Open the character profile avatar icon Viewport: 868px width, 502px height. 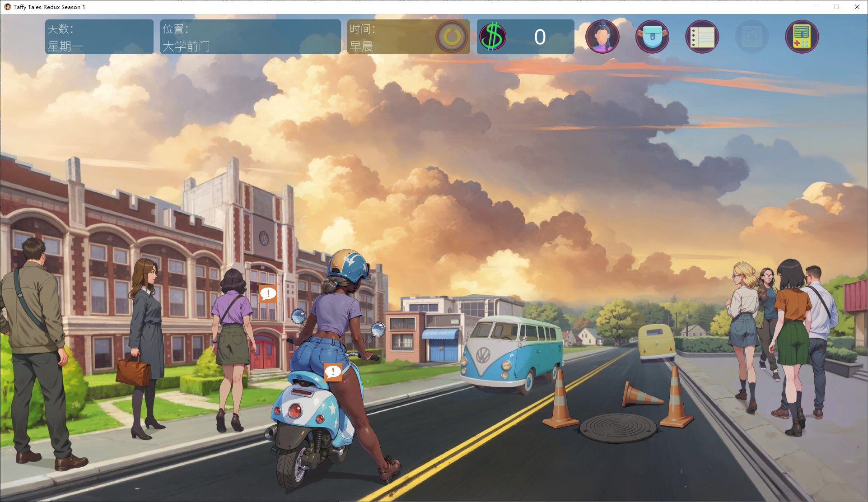(602, 37)
